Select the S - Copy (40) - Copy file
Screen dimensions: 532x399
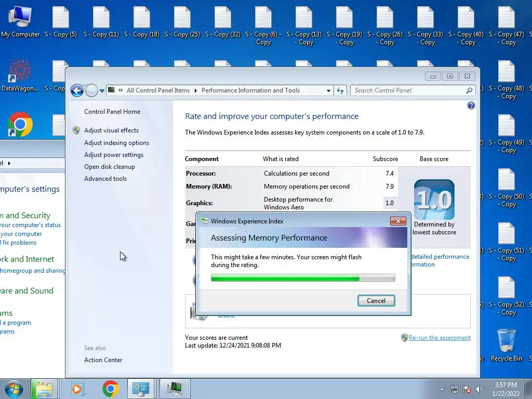[466, 25]
